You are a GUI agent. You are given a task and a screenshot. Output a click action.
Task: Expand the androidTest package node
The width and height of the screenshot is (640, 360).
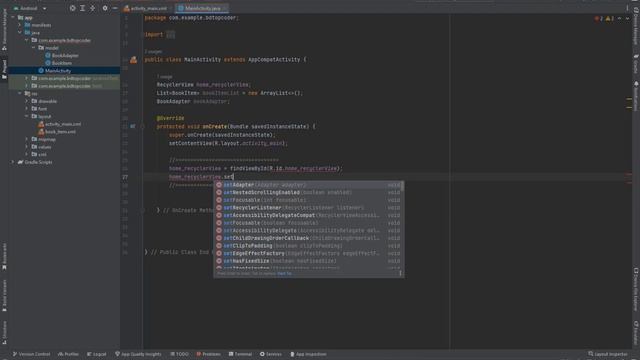(x=27, y=78)
